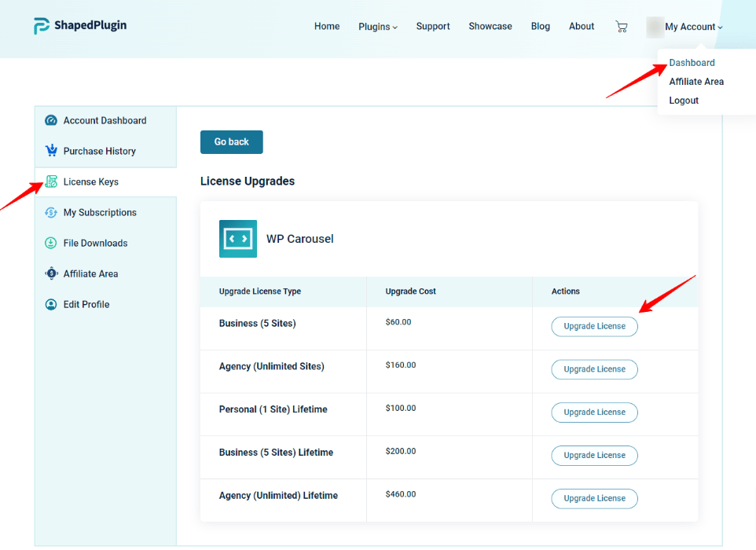Collapse the My Account dropdown

693,27
